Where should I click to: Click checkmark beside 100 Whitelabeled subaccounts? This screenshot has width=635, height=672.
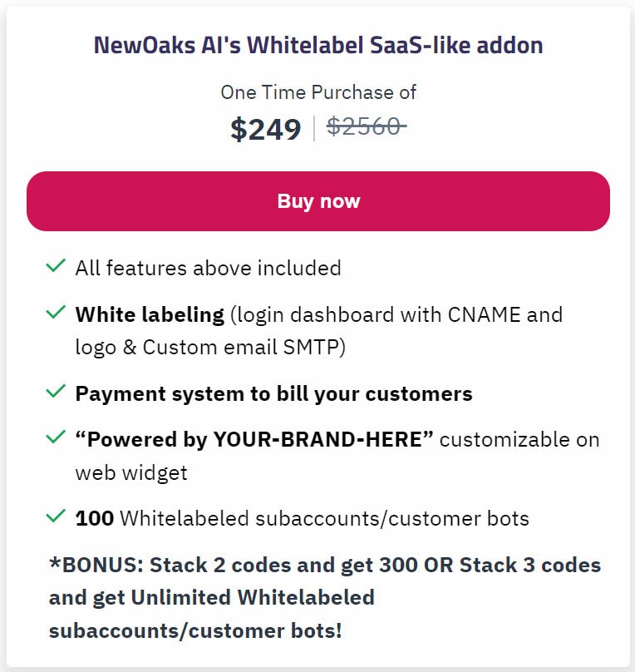point(56,516)
